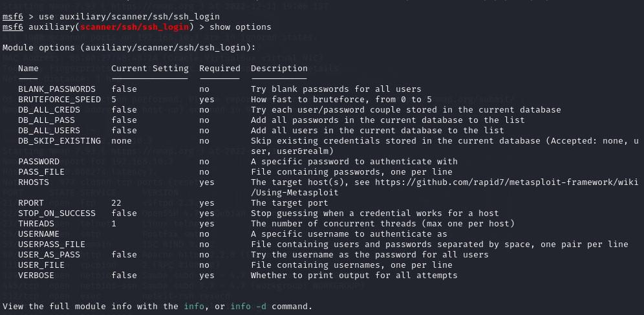Click the VERBOSE false setting value
Viewport: 644px width, 315px height.
click(124, 276)
